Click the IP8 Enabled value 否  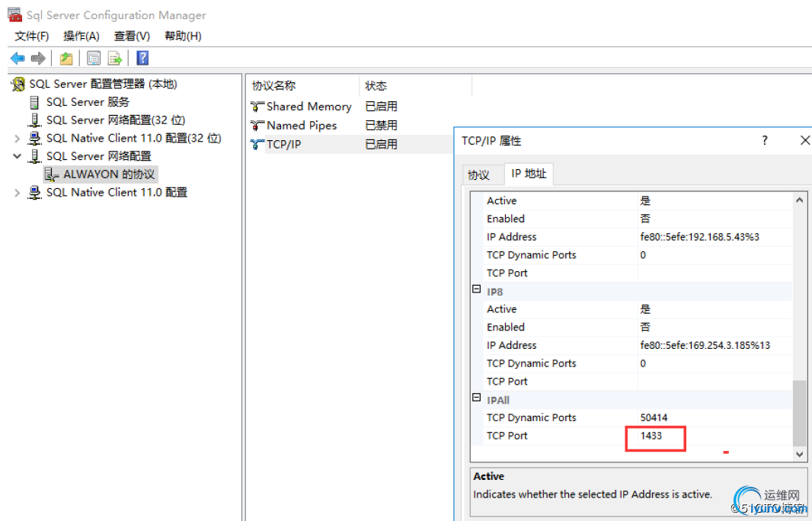[645, 328]
